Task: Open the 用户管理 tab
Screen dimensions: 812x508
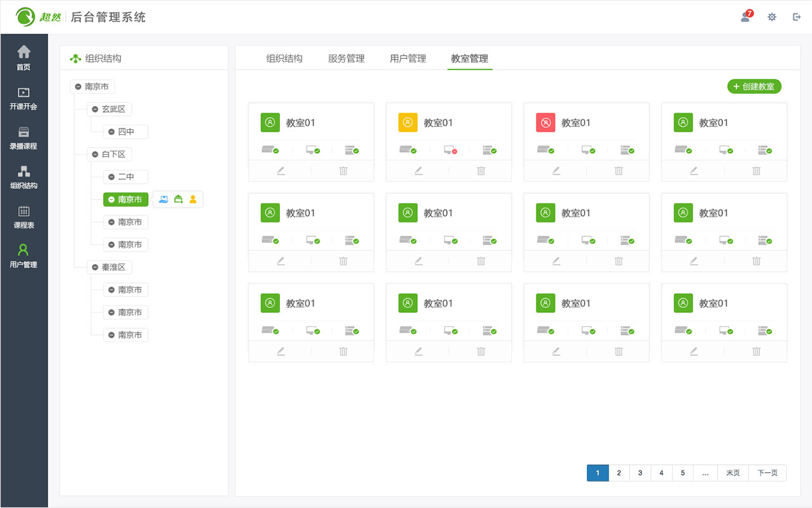Action: tap(408, 58)
